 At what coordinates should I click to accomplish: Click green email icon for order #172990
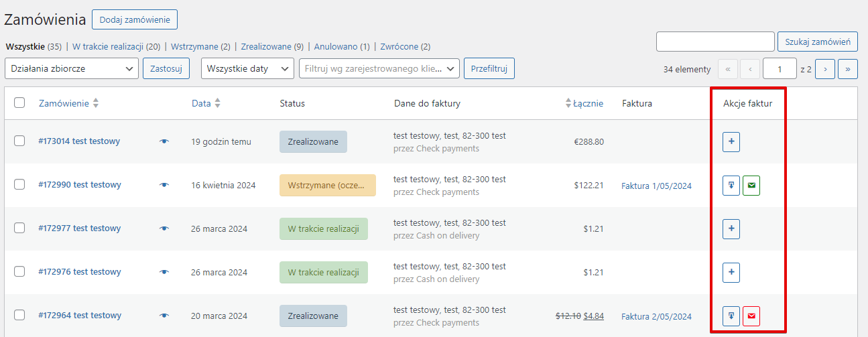(751, 186)
